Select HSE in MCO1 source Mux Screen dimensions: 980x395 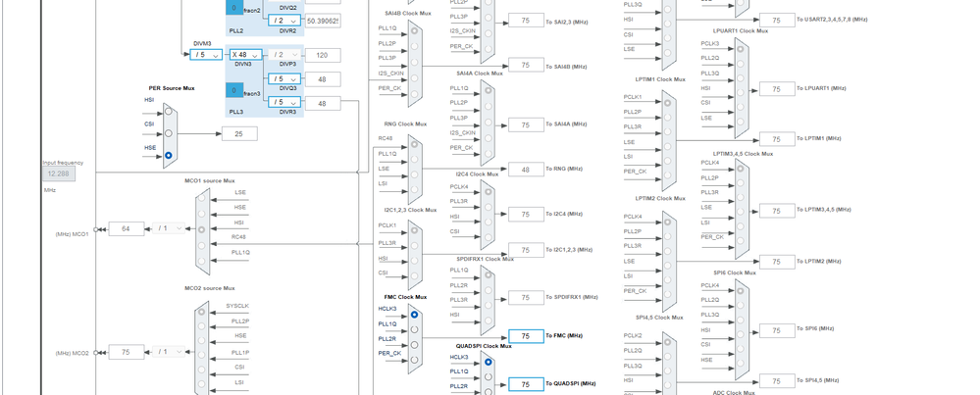[201, 215]
